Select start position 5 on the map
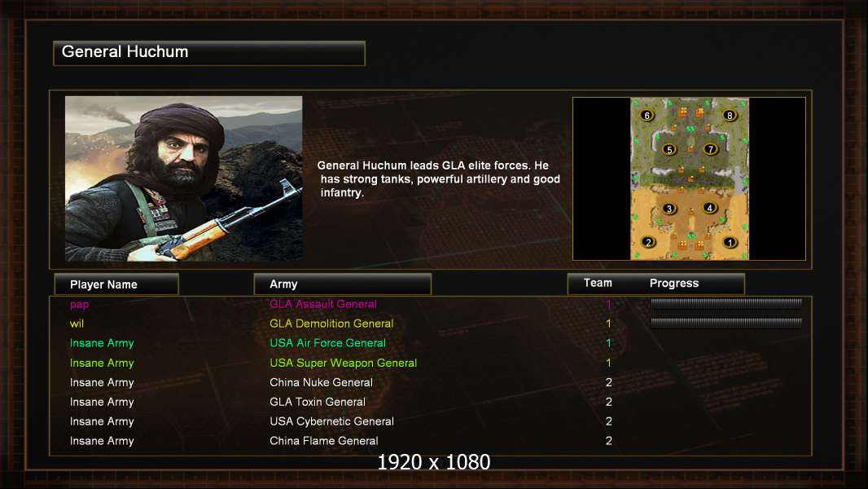Viewport: 868px width, 489px height. click(669, 149)
